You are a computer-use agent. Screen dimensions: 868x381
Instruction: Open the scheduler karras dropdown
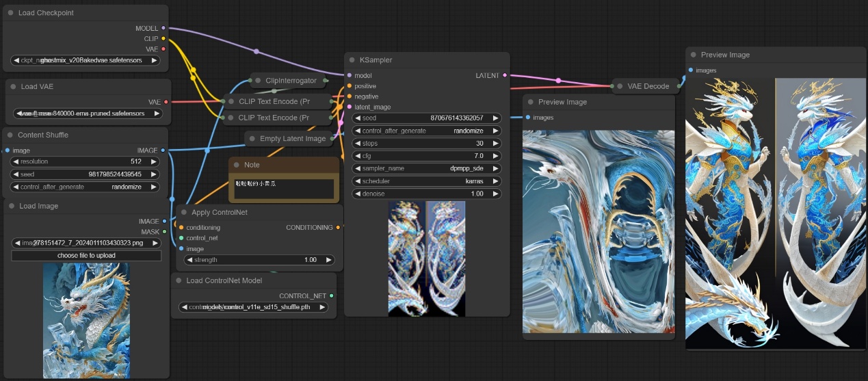click(x=428, y=181)
